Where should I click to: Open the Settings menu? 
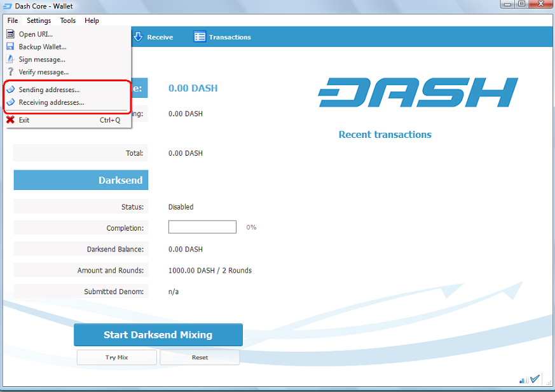[39, 20]
